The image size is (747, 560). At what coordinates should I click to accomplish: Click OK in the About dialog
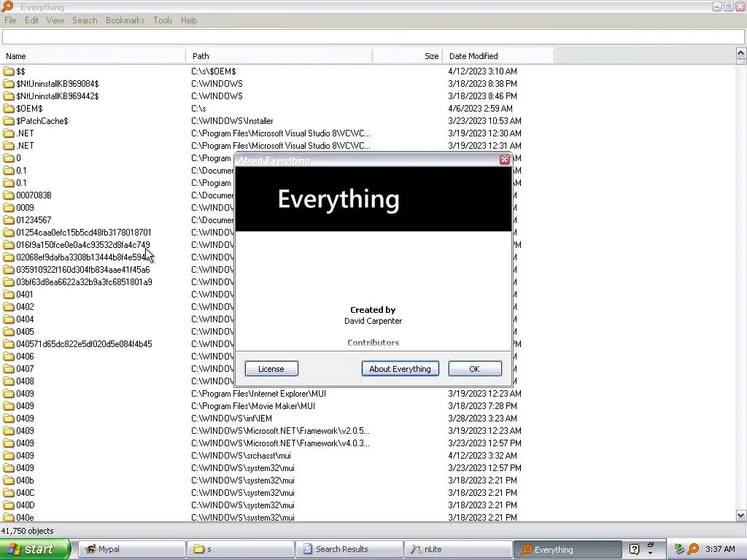[474, 368]
